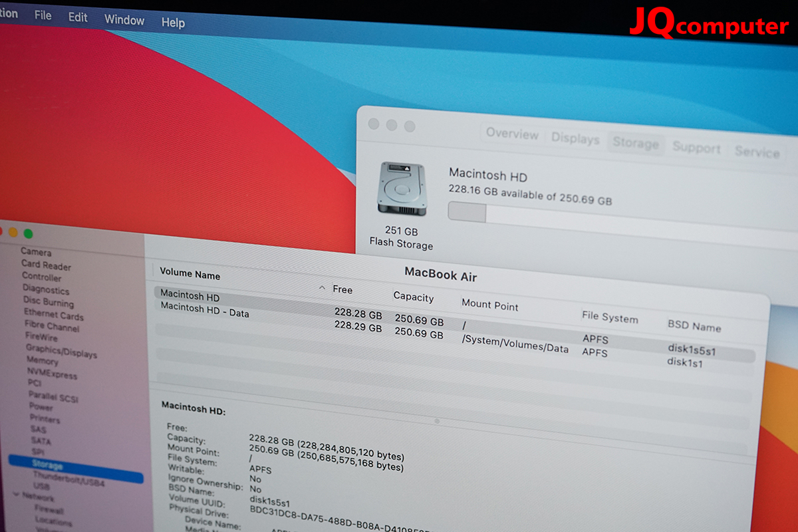Open the Window menu
This screenshot has width=798, height=532.
(x=124, y=20)
